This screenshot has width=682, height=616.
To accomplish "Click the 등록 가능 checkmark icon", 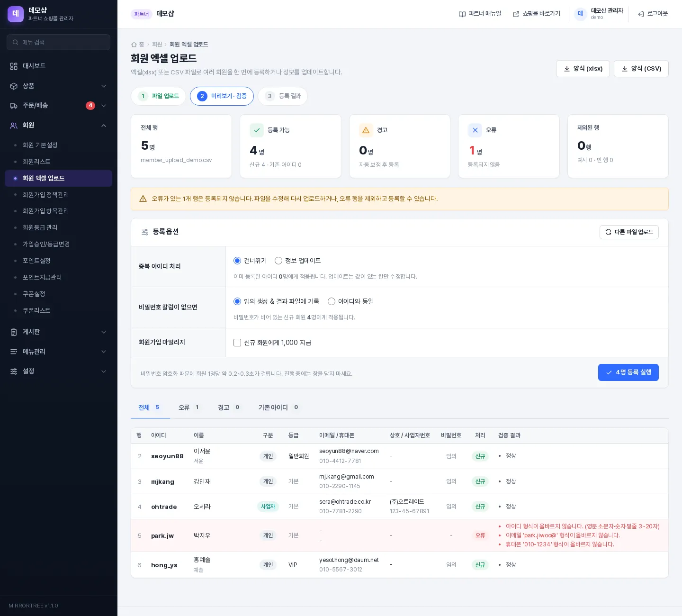I will point(257,130).
